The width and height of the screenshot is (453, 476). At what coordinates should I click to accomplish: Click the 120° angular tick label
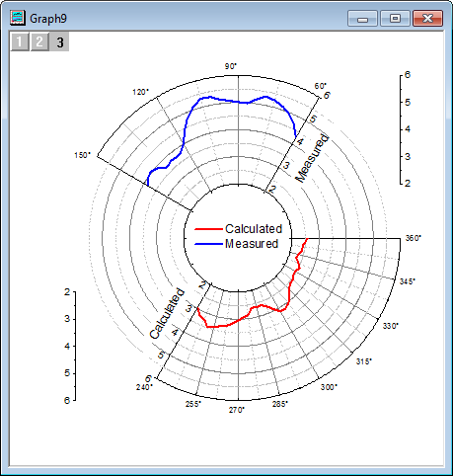pyautogui.click(x=140, y=92)
